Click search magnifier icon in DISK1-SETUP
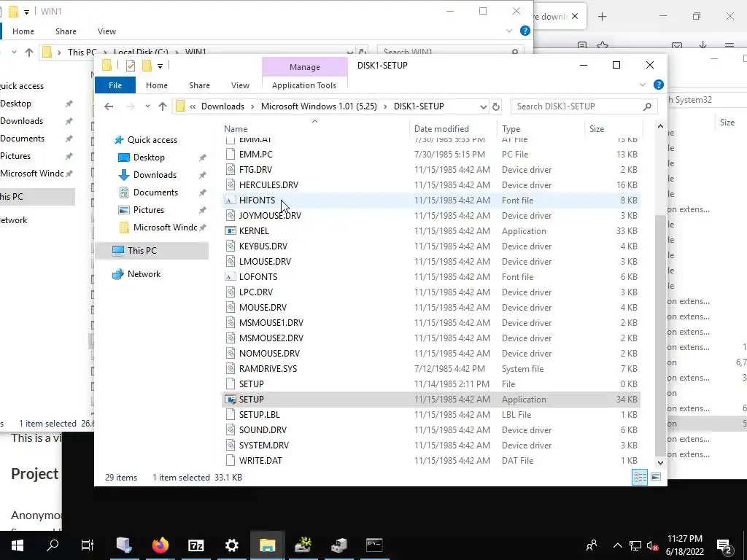 click(x=647, y=106)
